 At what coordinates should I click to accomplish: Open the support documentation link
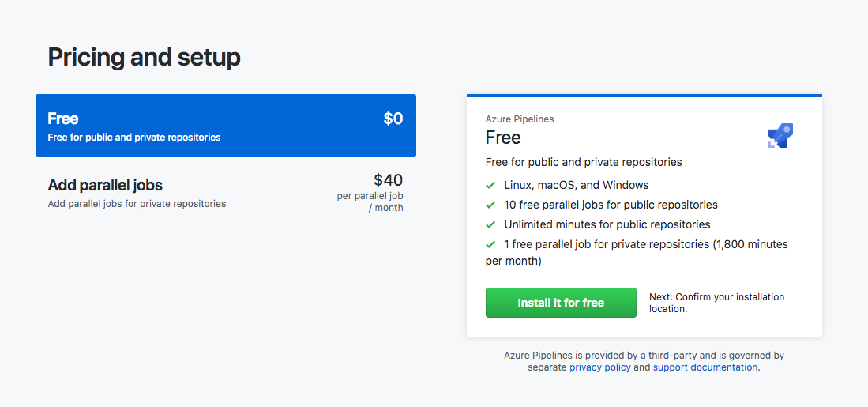(705, 367)
